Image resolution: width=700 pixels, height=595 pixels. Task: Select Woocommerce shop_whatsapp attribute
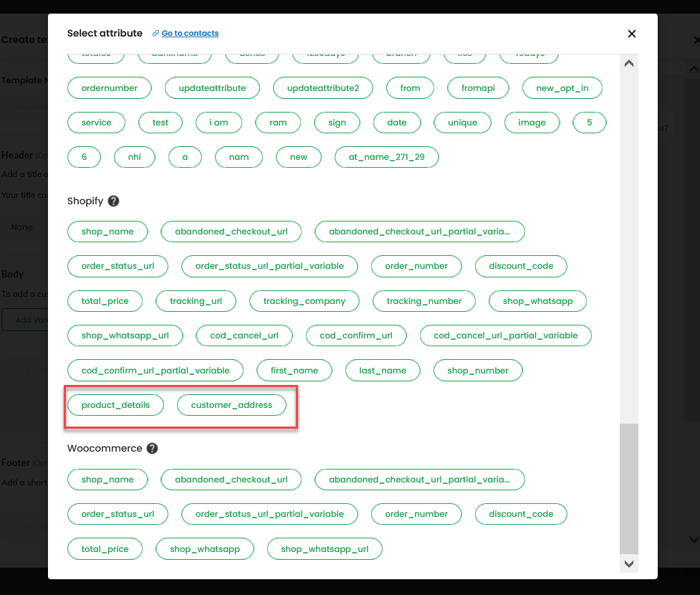pyautogui.click(x=204, y=549)
